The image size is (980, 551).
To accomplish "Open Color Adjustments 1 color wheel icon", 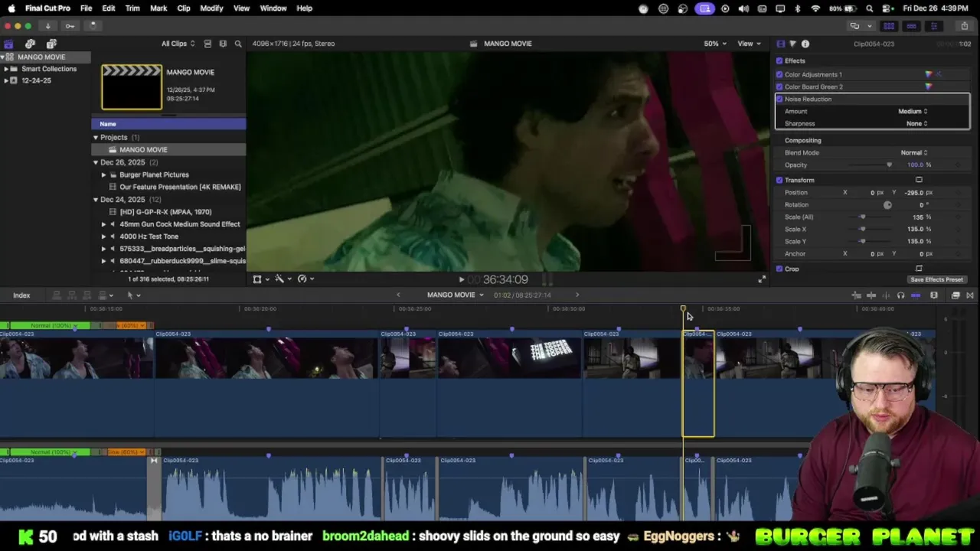I will 929,74.
